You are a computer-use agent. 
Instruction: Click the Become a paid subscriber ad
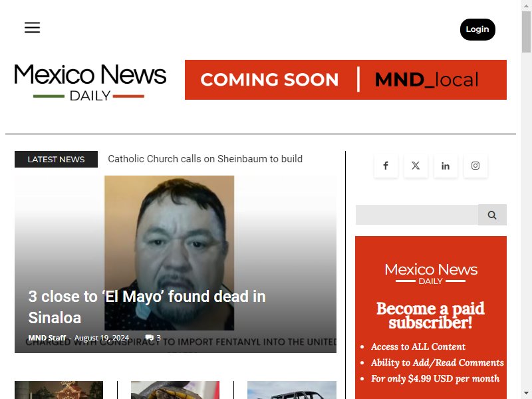point(431,318)
